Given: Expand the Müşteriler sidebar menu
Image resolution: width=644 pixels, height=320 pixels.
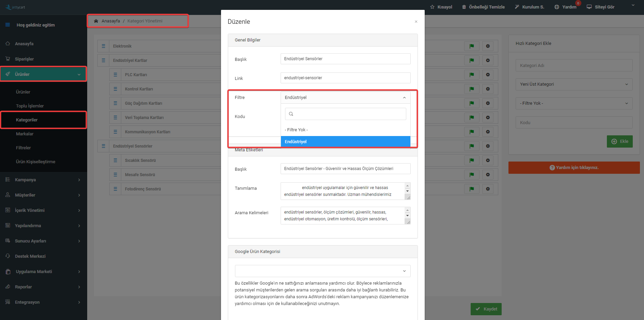Looking at the screenshot, I should coord(44,195).
